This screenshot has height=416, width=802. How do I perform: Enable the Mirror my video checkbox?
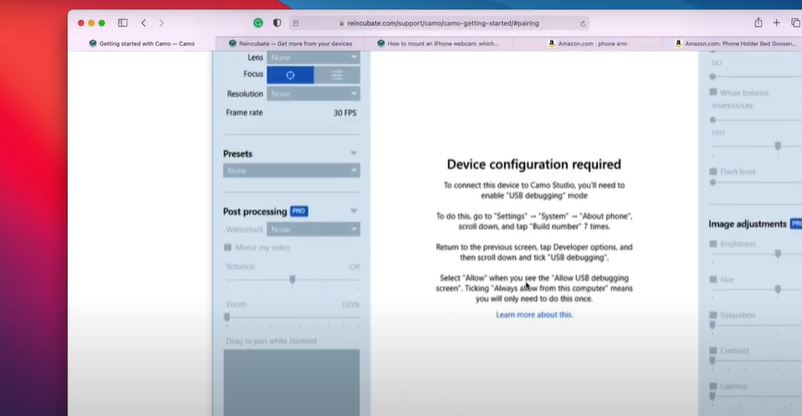[228, 247]
